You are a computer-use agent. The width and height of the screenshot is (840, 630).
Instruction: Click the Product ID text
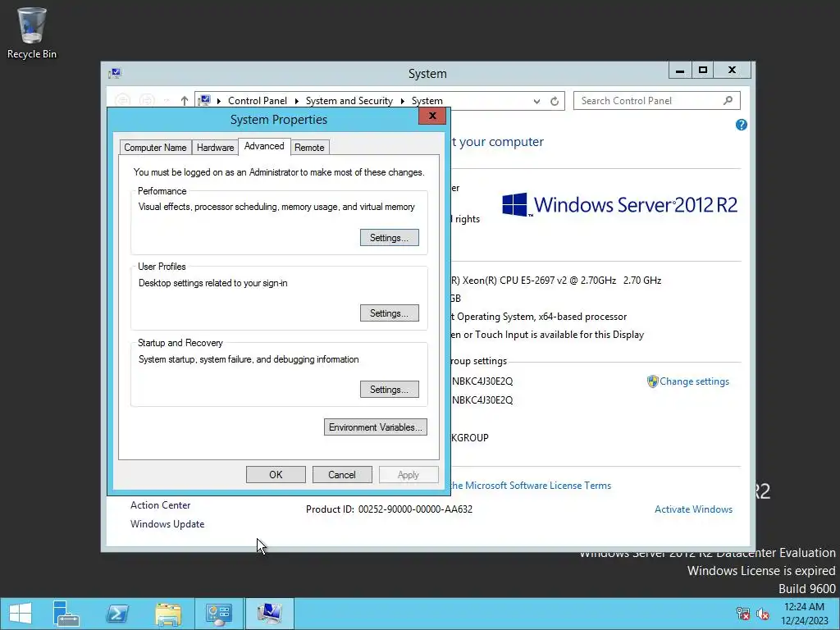[x=389, y=509]
